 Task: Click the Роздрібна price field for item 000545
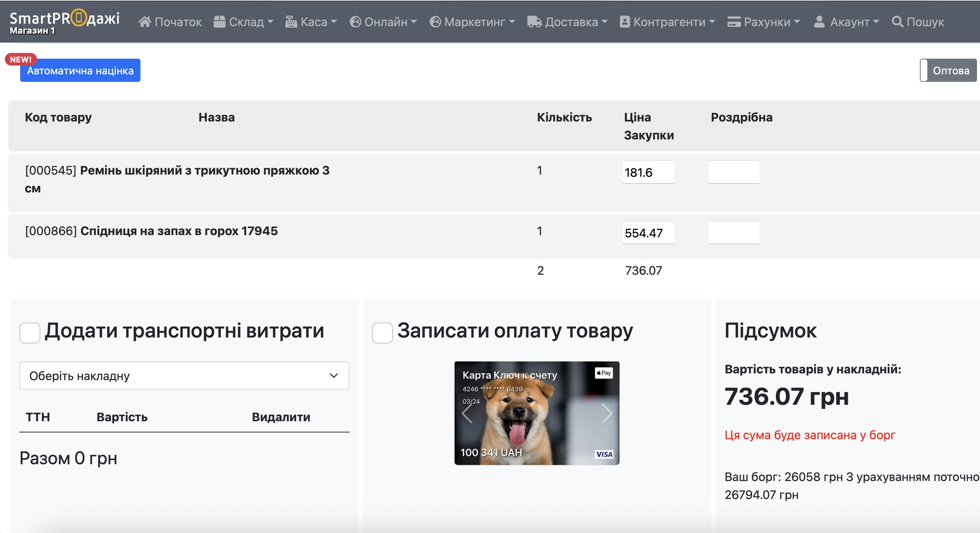pos(734,172)
